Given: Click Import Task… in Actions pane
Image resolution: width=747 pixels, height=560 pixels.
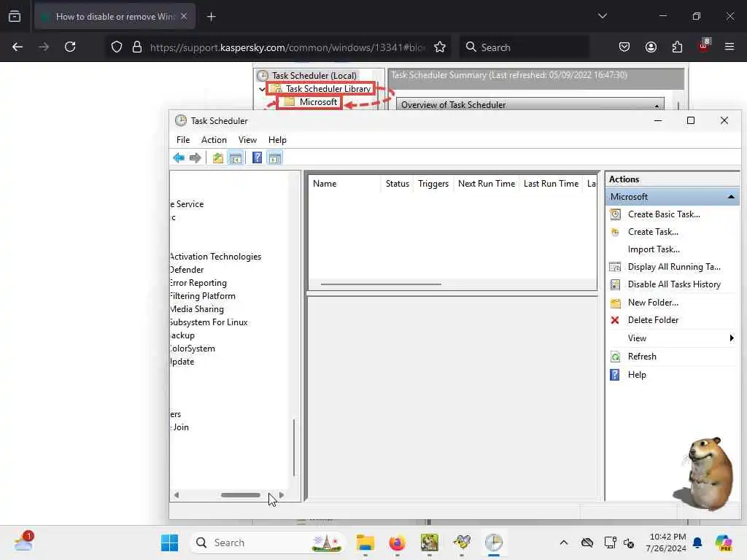Looking at the screenshot, I should click(654, 249).
